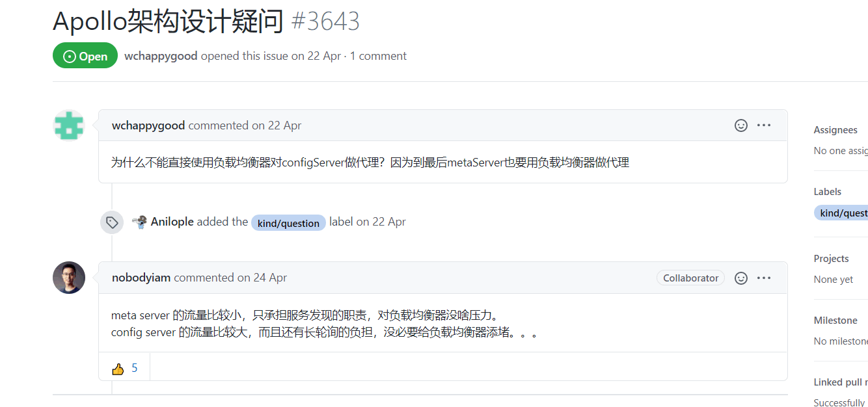
Task: Click the thumbs-up reaction with 5 votes
Action: click(x=124, y=368)
